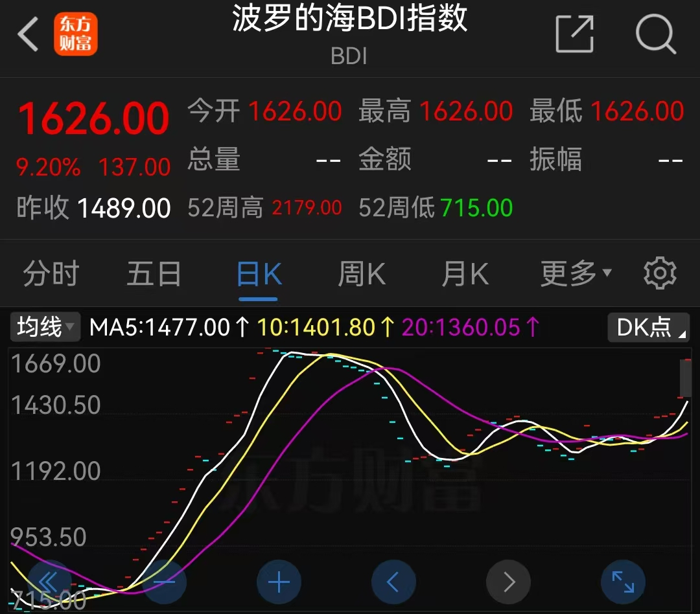
Task: Shift chart right with the right arrow
Action: click(x=508, y=582)
